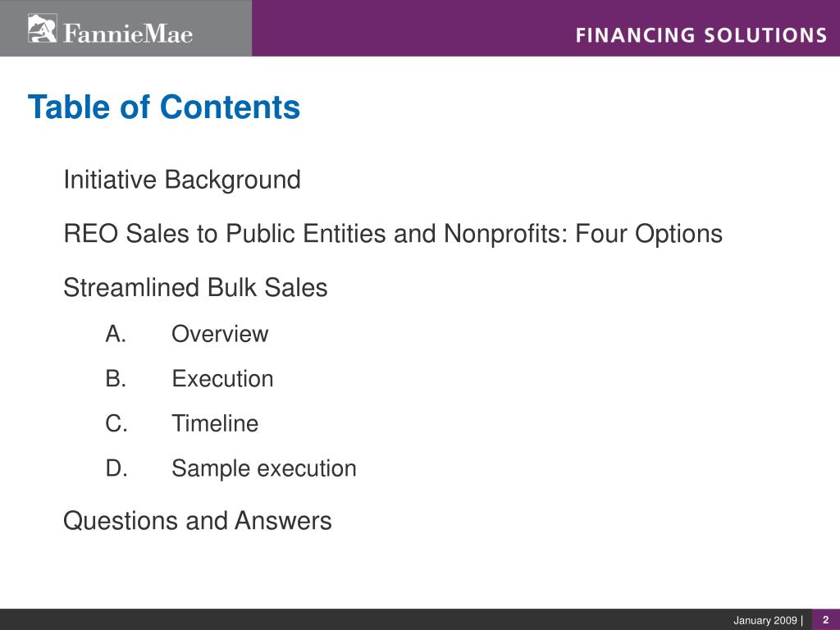
Task: Click the Execution sub-item
Action: pyautogui.click(x=222, y=379)
